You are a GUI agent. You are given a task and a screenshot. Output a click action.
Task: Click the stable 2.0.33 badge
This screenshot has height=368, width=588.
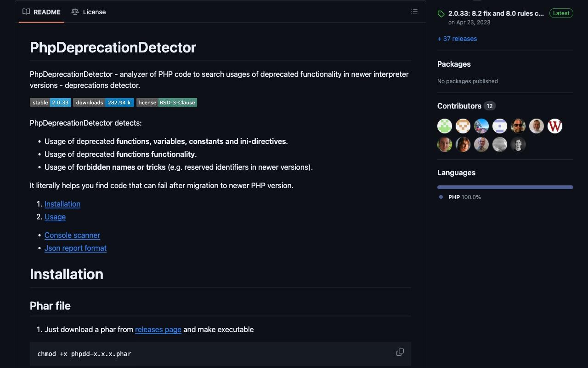click(51, 103)
